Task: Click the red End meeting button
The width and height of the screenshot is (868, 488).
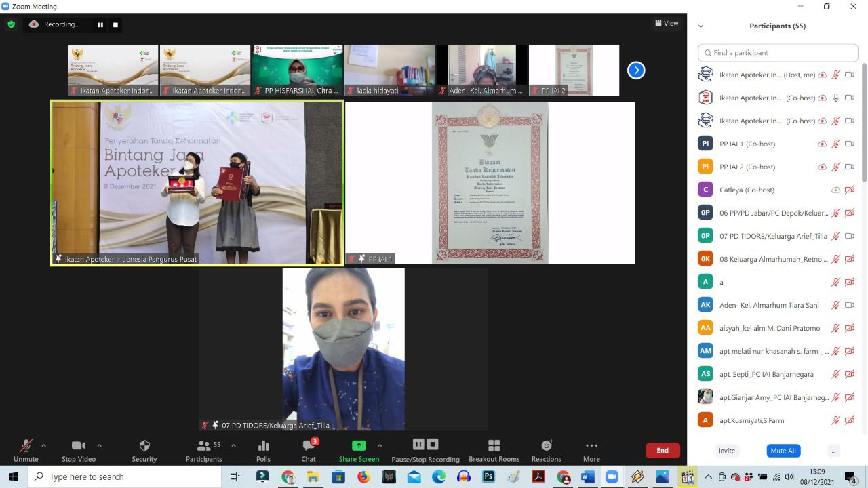Action: tap(663, 450)
